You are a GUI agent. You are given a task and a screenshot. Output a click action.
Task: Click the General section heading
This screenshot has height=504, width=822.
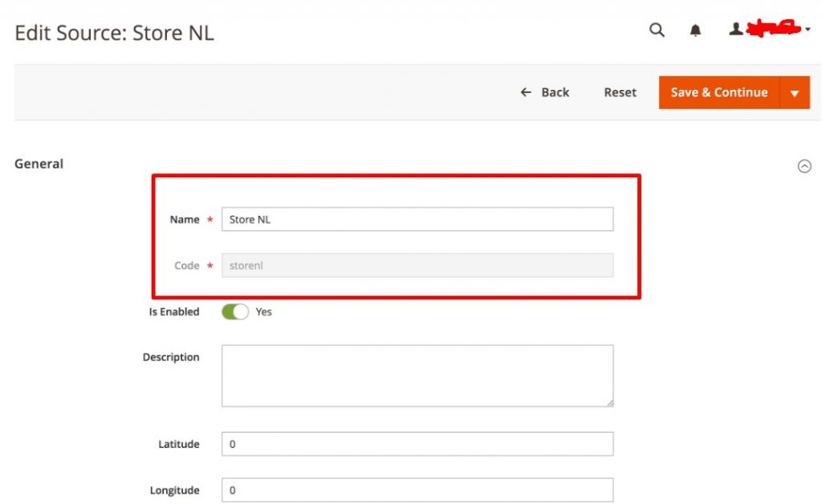[39, 164]
